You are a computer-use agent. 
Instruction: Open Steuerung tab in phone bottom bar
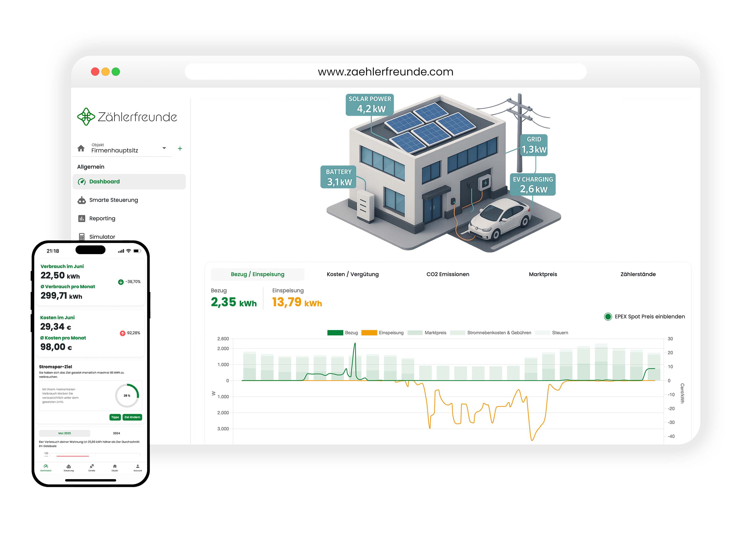coord(69,468)
